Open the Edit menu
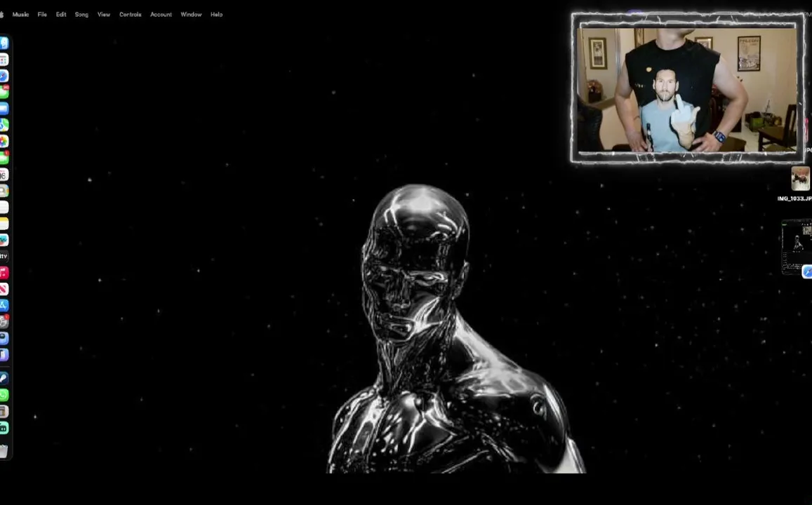Image resolution: width=812 pixels, height=505 pixels. click(x=61, y=15)
